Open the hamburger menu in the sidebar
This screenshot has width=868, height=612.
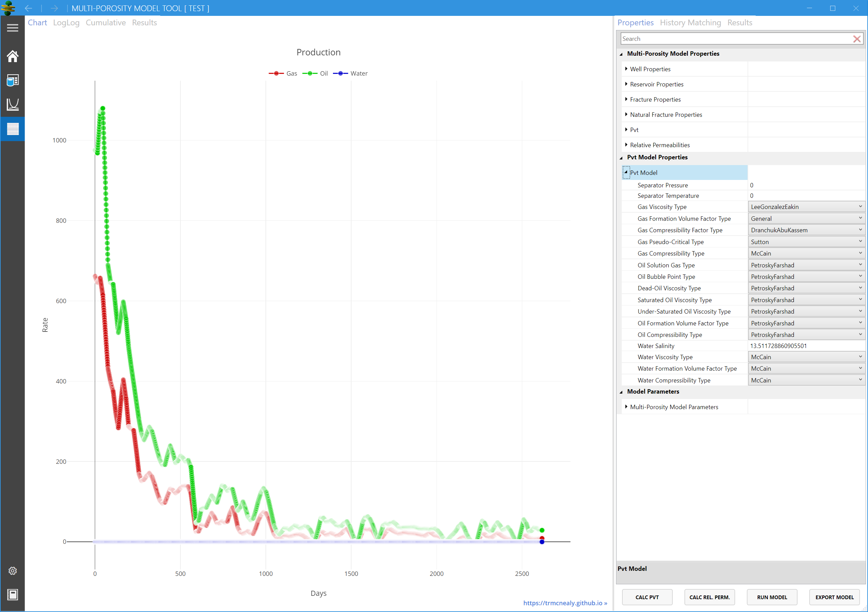click(x=12, y=28)
